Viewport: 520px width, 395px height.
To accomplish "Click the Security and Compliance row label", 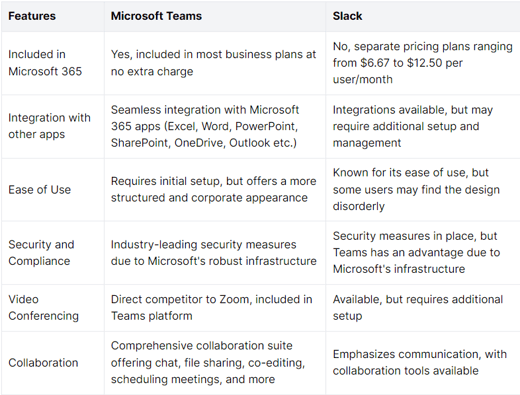I will click(41, 253).
